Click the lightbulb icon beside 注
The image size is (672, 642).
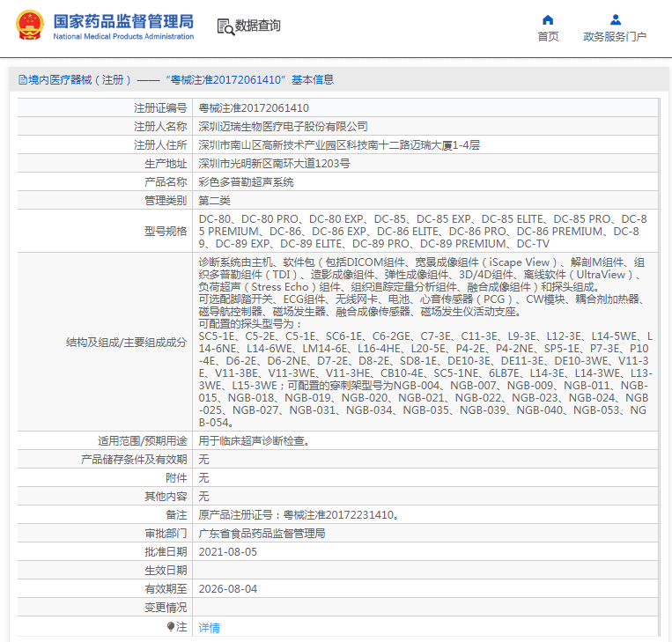(x=171, y=626)
